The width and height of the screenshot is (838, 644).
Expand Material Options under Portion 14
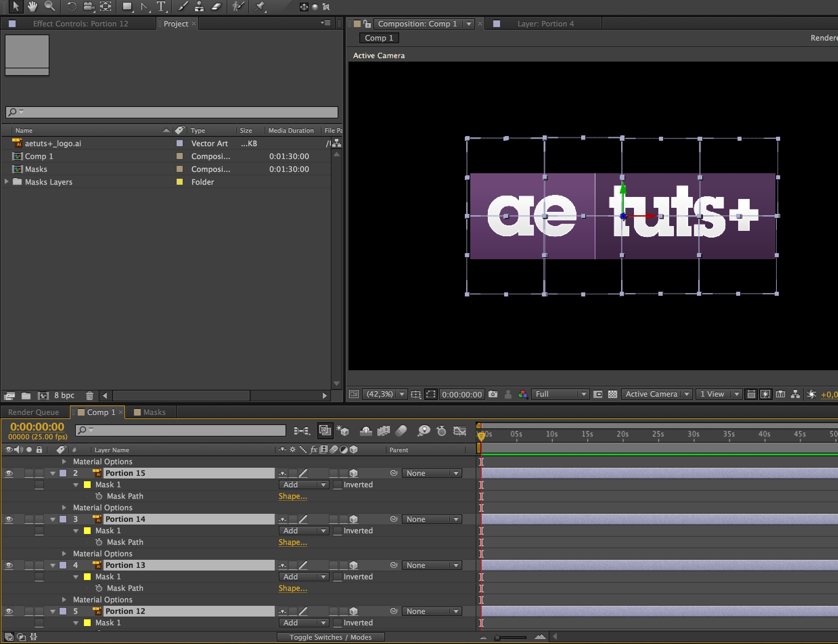pyautogui.click(x=64, y=554)
